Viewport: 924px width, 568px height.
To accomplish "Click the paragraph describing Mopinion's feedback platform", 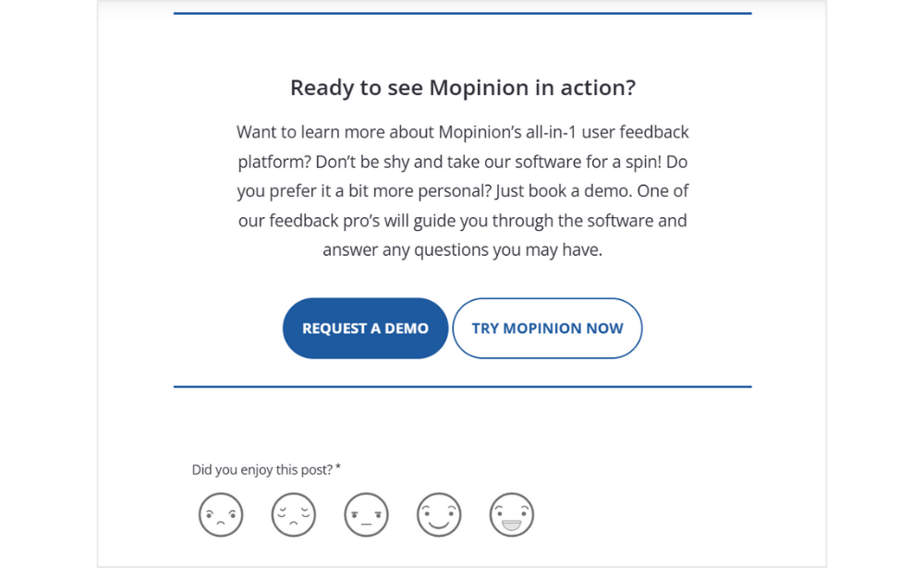I will click(x=462, y=190).
